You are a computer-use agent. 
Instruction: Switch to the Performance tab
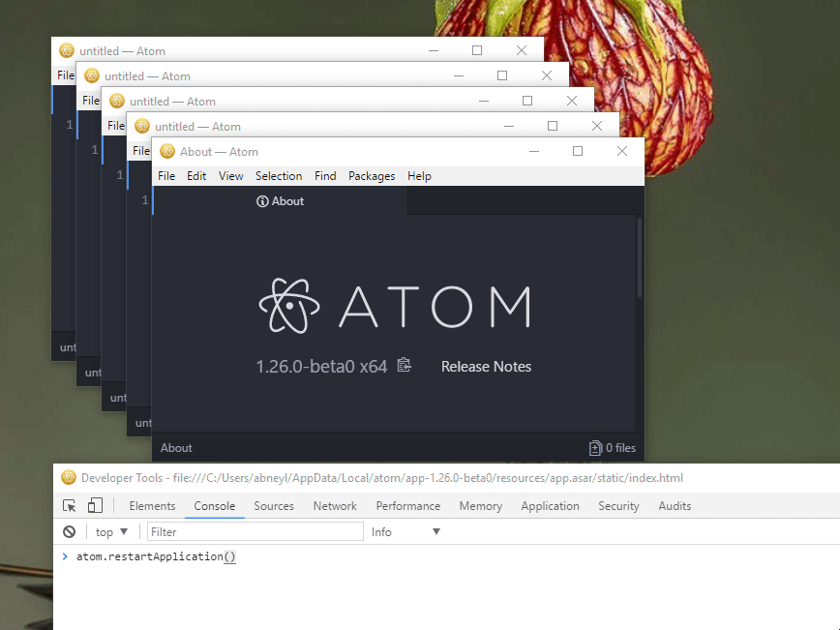pos(407,506)
